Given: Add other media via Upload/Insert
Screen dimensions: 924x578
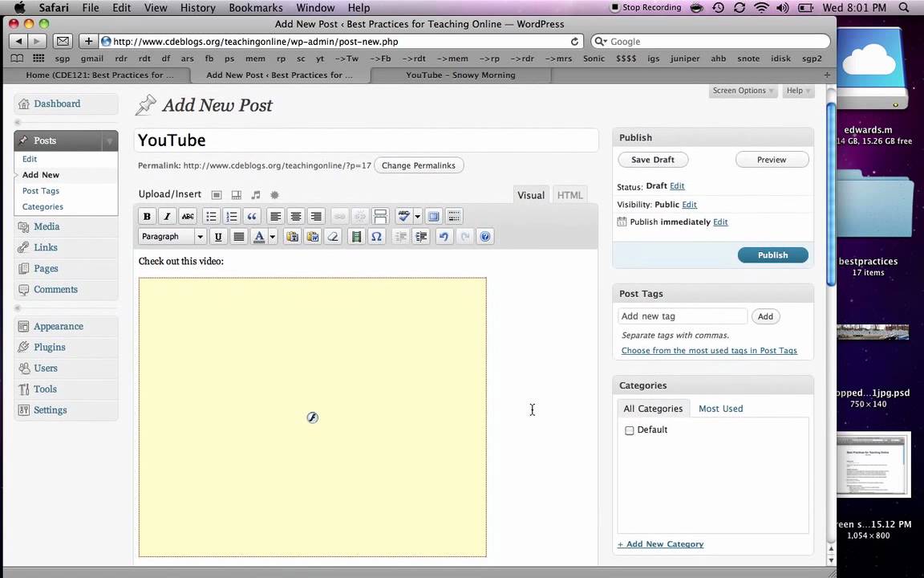Looking at the screenshot, I should pos(274,194).
